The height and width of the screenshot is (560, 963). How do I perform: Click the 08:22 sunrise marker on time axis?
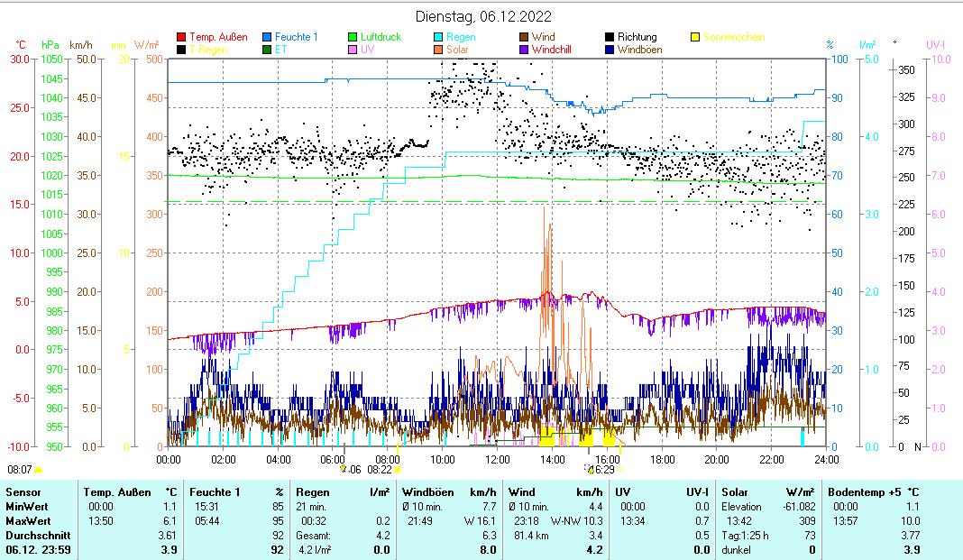[x=380, y=470]
